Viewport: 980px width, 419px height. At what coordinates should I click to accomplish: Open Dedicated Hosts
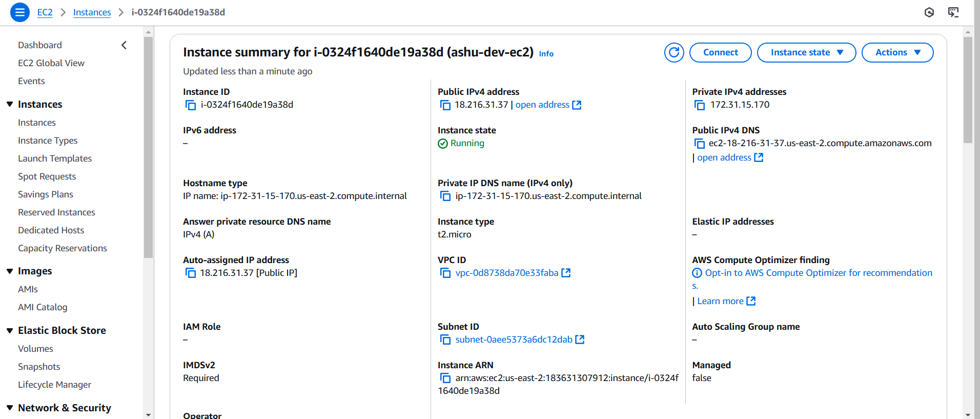click(x=51, y=230)
